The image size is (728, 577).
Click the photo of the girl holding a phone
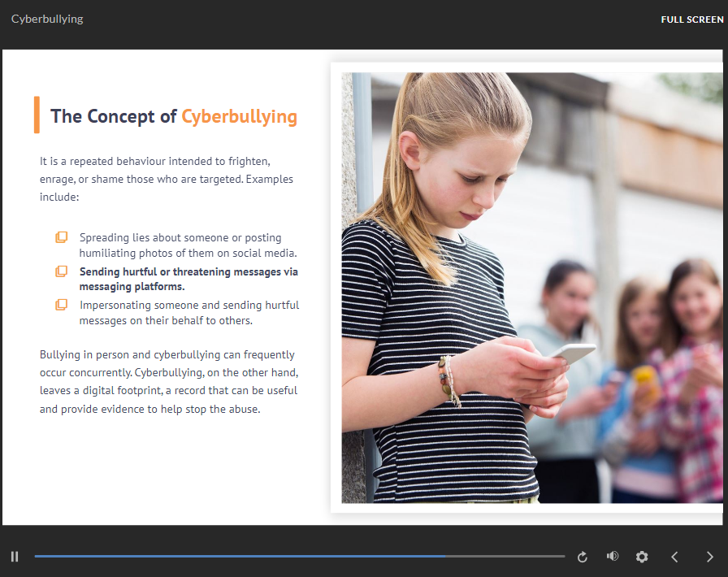532,288
